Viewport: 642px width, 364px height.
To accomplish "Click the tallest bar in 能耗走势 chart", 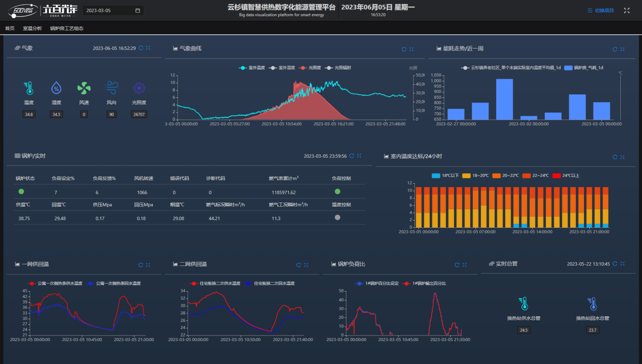I will [504, 99].
